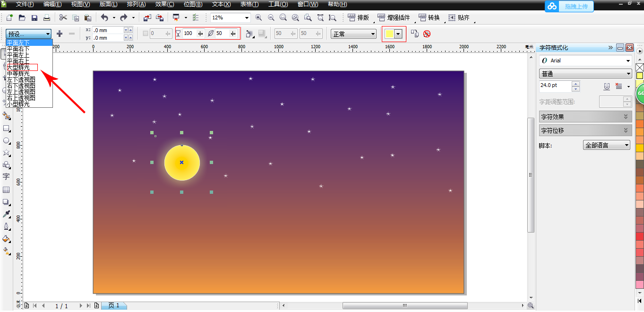This screenshot has height=312, width=644.
Task: Select the Text tool (字)
Action: (6, 177)
